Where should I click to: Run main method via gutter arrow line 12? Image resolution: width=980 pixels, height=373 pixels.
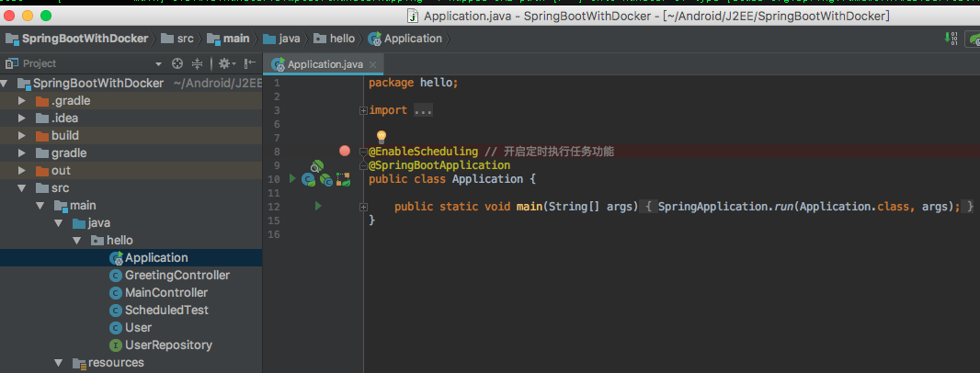318,206
